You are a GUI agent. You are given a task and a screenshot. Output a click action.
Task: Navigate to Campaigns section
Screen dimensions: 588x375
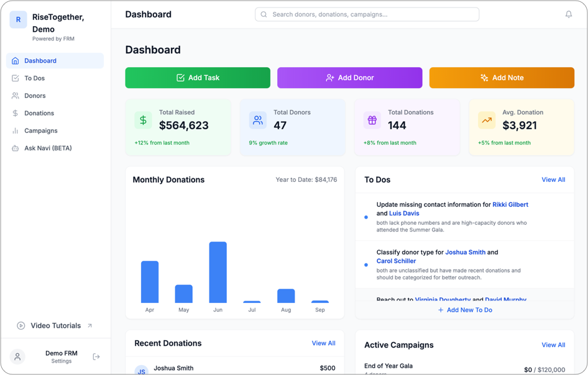40,130
